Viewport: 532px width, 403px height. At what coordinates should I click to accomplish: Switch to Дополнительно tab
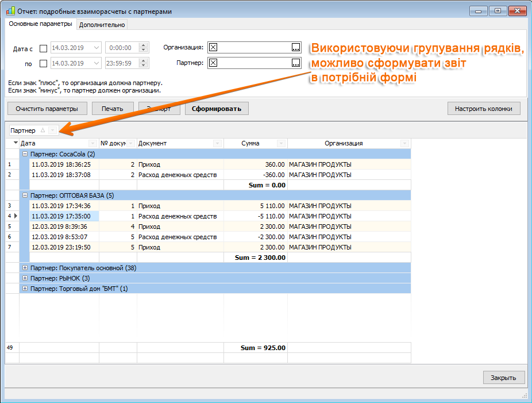pos(102,25)
